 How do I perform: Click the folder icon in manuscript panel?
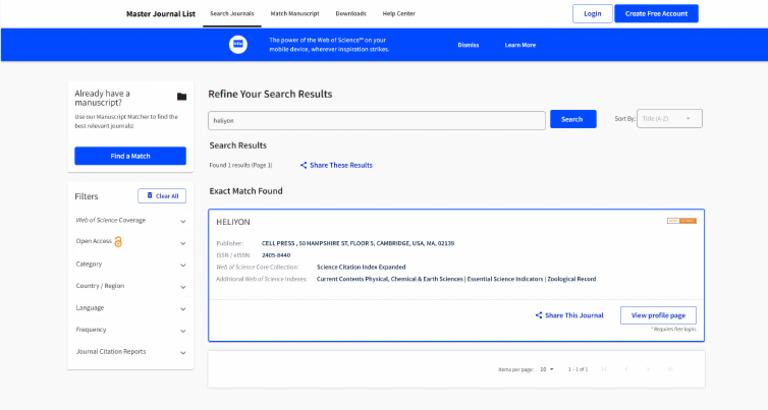181,97
